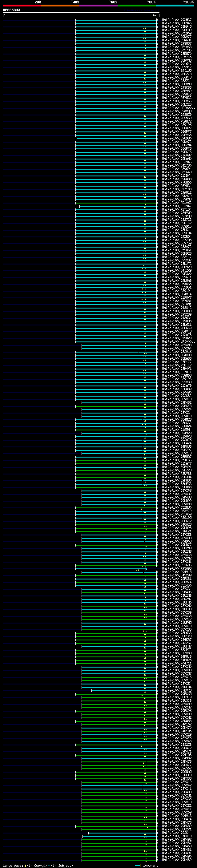
Task: Open hit UniRef100_C9W977
Action: pyautogui.click(x=177, y=37)
